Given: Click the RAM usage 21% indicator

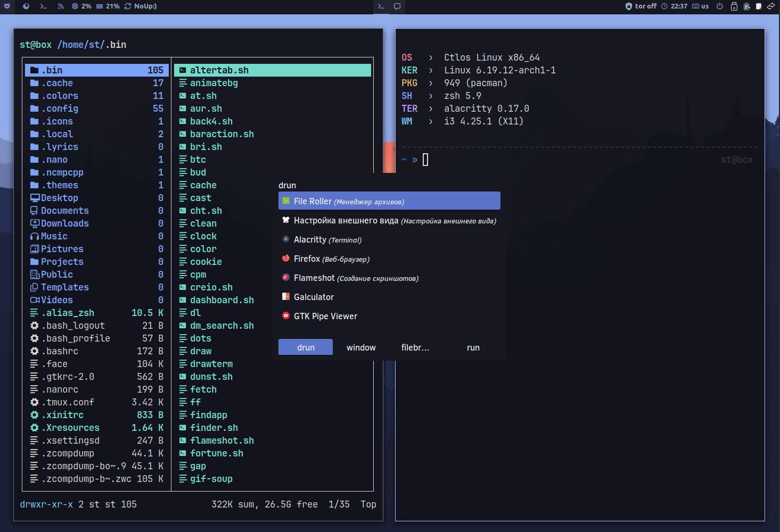Looking at the screenshot, I should (108, 6).
